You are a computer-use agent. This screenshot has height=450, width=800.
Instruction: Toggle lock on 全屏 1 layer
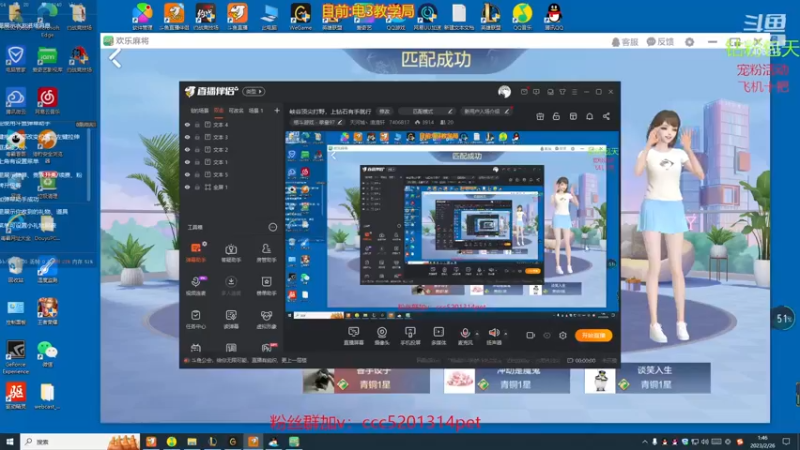197,187
